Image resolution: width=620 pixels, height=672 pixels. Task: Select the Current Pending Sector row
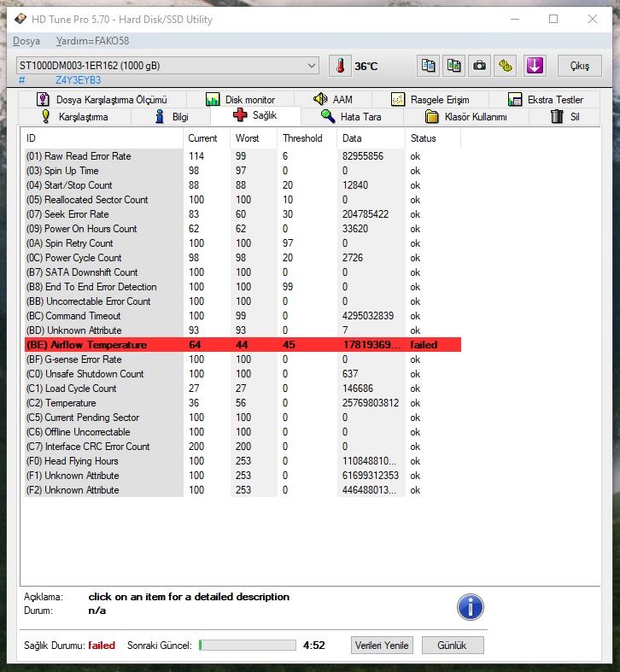[x=243, y=418]
